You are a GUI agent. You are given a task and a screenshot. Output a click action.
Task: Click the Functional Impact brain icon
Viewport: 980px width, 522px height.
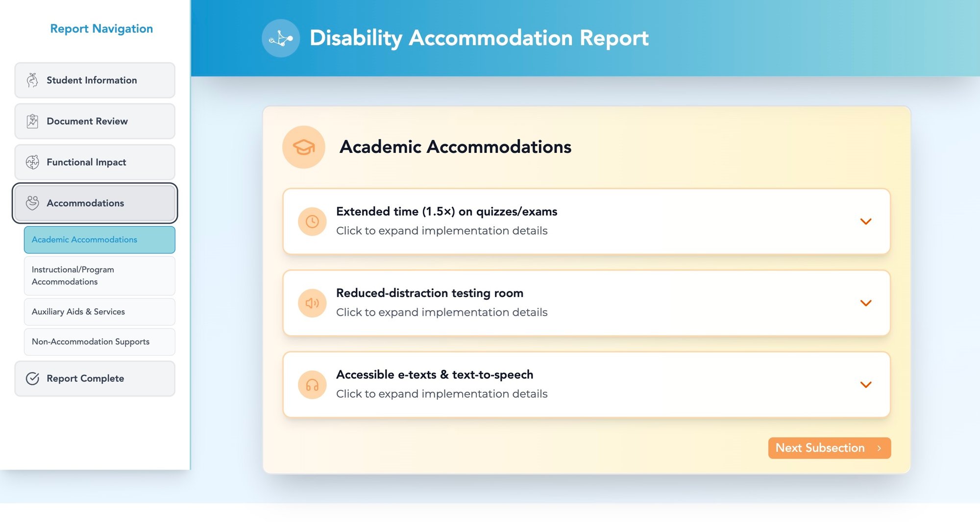pyautogui.click(x=32, y=162)
